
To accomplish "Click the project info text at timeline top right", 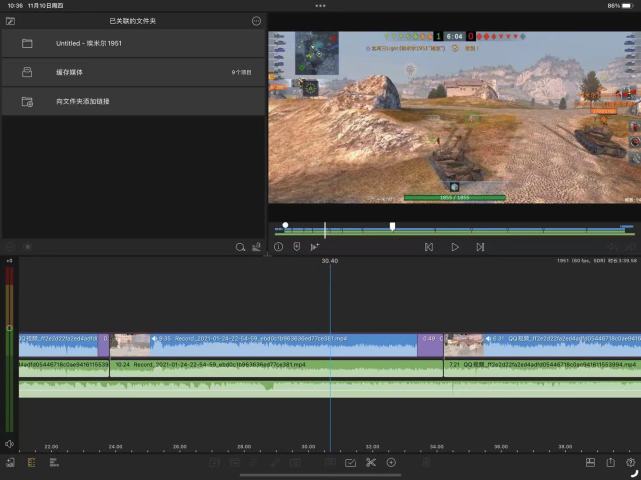I will (x=597, y=260).
